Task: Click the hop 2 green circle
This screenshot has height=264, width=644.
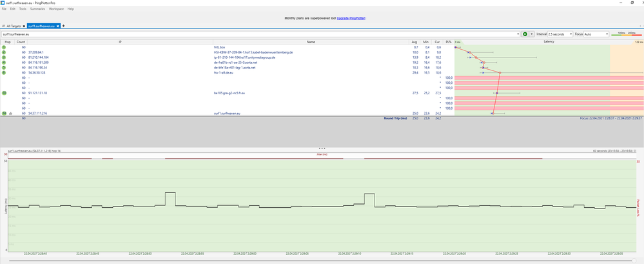Action: coord(4,52)
